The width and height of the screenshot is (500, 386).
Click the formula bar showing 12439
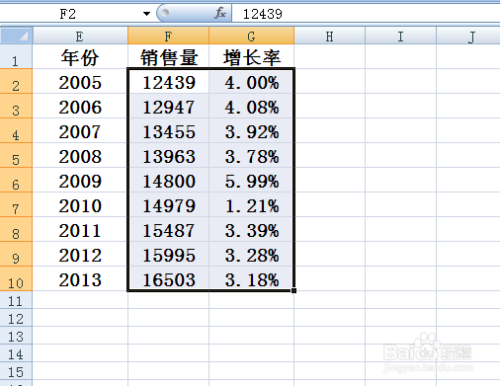(366, 14)
